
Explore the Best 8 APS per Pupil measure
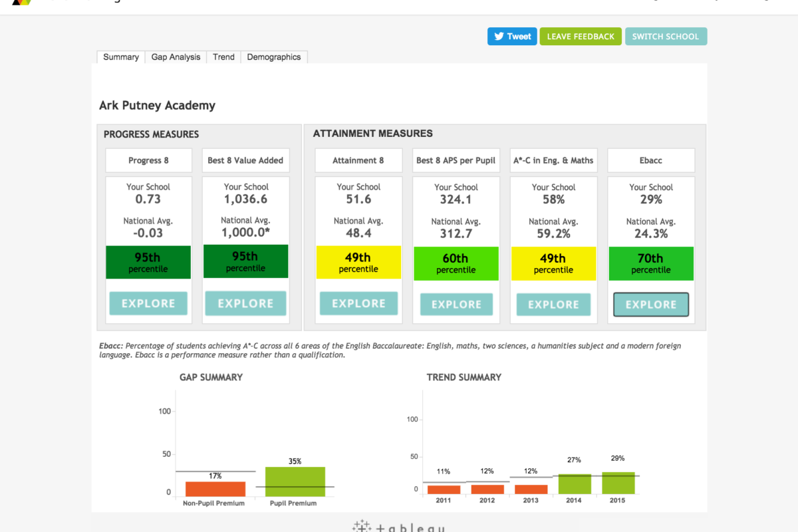coord(456,303)
